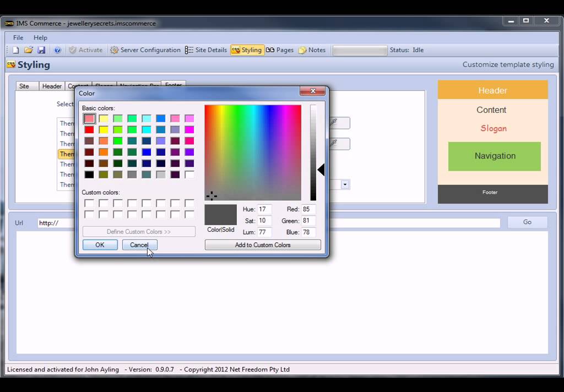Pick the yellow basic color swatch

[104, 129]
